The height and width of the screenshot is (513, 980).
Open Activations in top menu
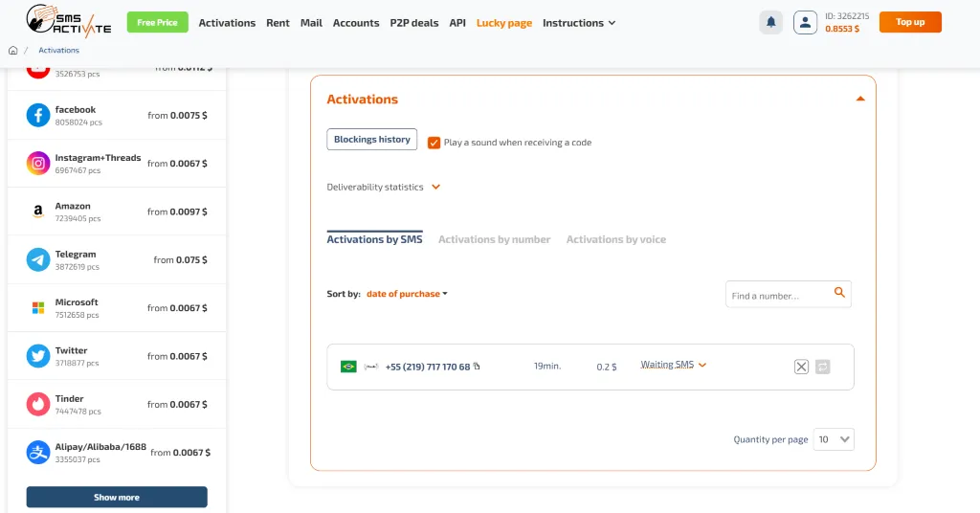(227, 23)
